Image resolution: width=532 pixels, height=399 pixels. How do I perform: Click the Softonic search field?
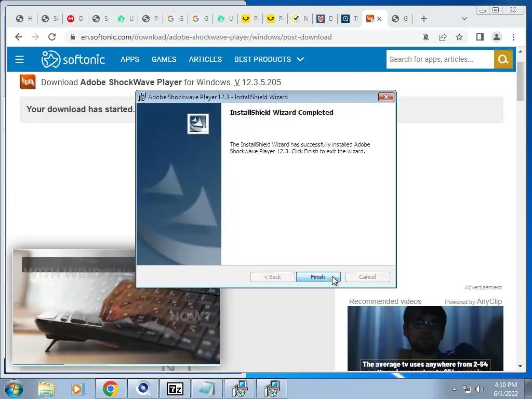440,59
